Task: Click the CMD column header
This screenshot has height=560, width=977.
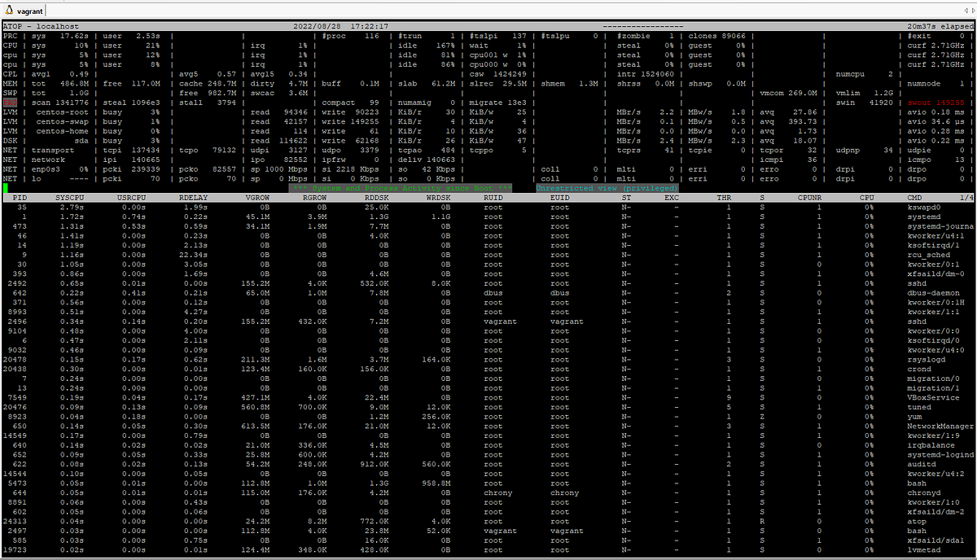Action: pos(916,197)
